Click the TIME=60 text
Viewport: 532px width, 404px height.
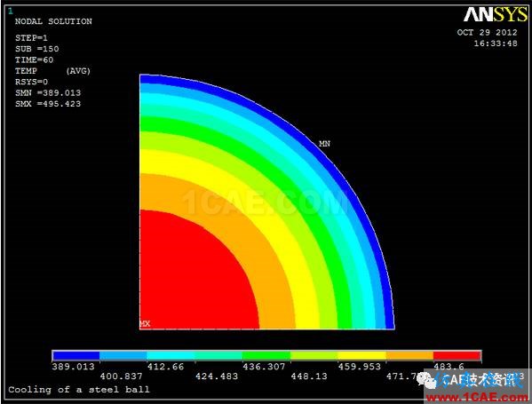34,60
